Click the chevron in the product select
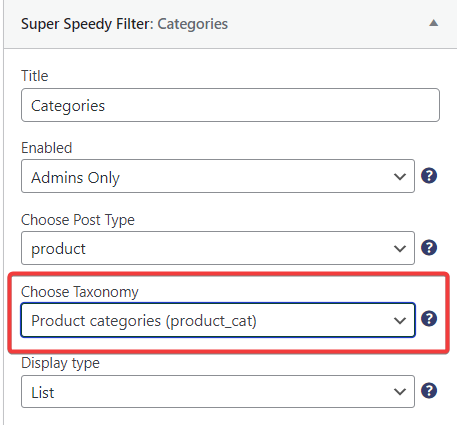Image resolution: width=457 pixels, height=425 pixels. pyautogui.click(x=400, y=249)
